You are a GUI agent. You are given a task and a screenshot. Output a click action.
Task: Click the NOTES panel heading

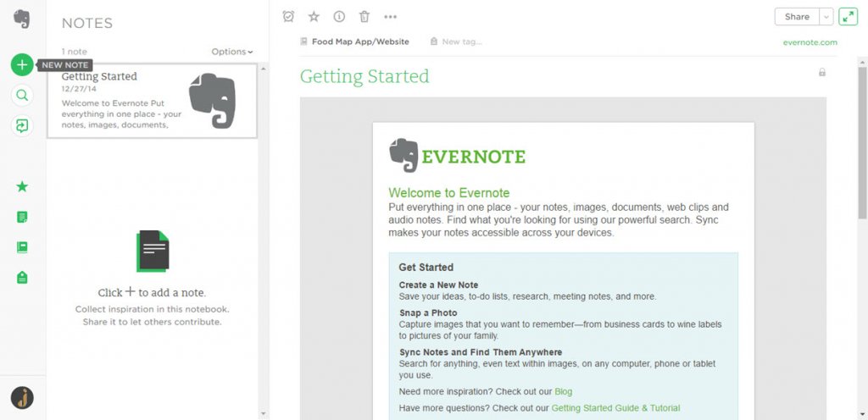[87, 23]
